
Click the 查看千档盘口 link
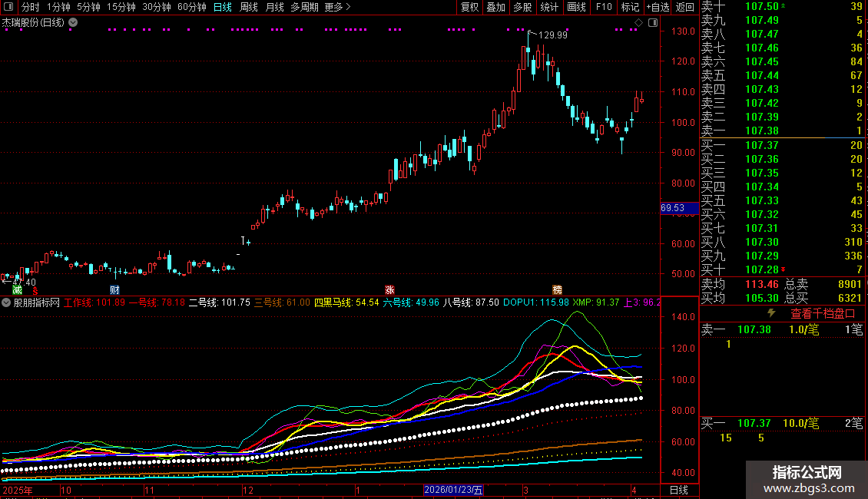823,313
